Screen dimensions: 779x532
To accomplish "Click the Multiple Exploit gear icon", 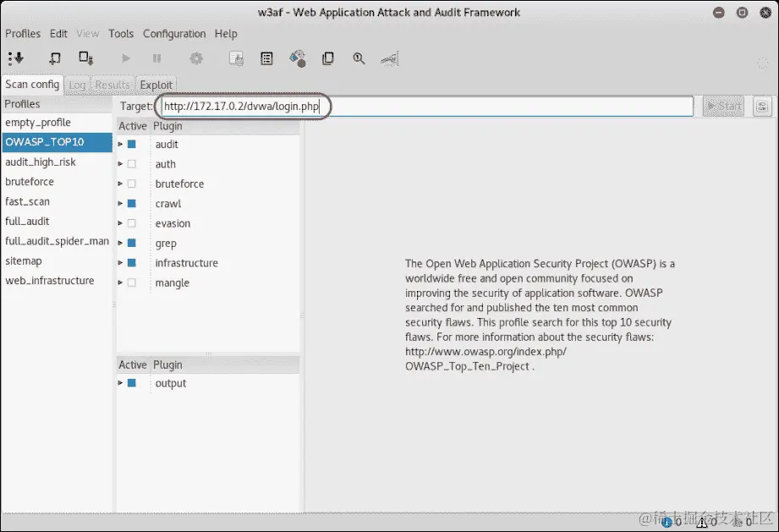I will 196,58.
